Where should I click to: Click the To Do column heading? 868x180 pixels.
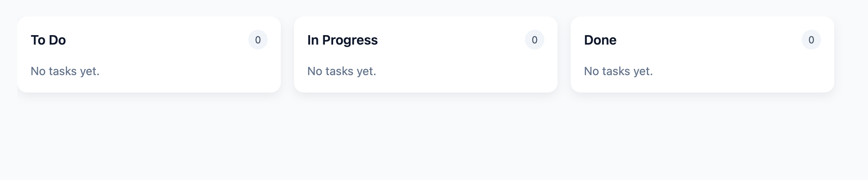coord(48,40)
